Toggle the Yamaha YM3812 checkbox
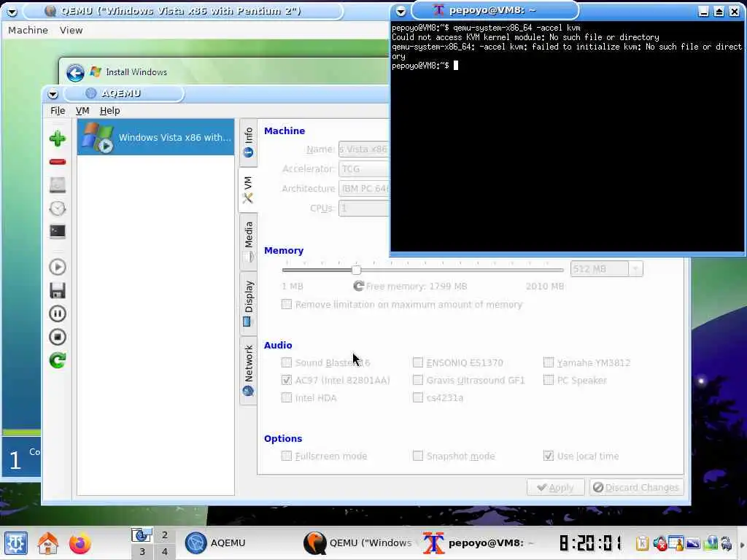The height and width of the screenshot is (560, 747). 549,362
